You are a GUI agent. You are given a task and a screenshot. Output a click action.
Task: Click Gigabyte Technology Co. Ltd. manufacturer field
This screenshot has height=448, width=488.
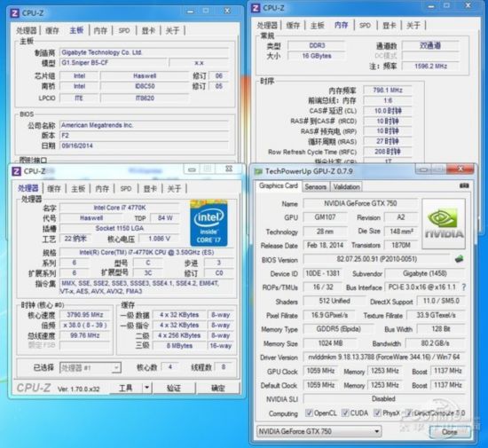144,52
